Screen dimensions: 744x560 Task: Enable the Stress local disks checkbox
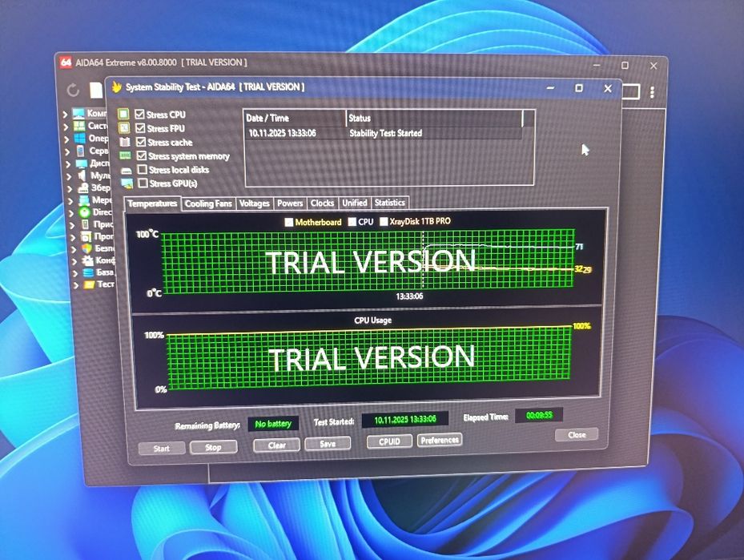pyautogui.click(x=143, y=169)
